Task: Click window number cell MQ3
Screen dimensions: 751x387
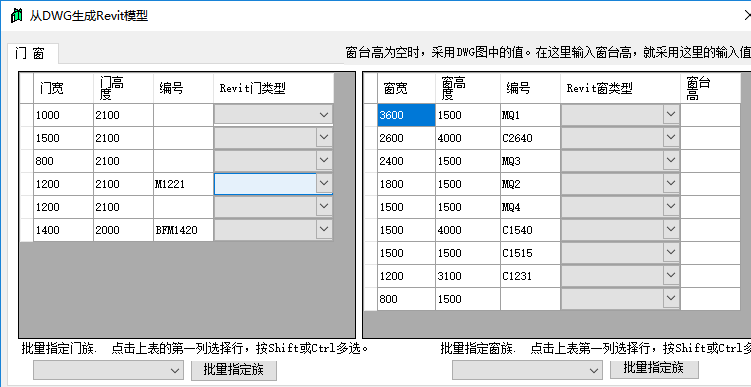Action: [x=530, y=161]
